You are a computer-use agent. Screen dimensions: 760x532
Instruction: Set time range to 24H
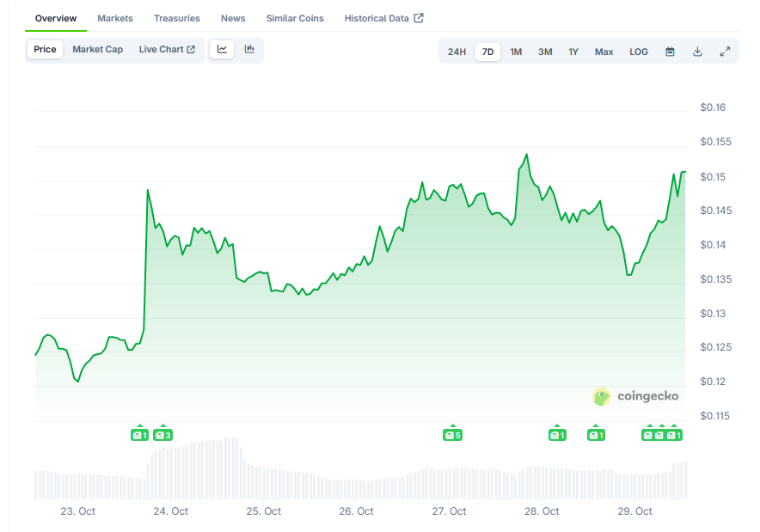(x=457, y=52)
